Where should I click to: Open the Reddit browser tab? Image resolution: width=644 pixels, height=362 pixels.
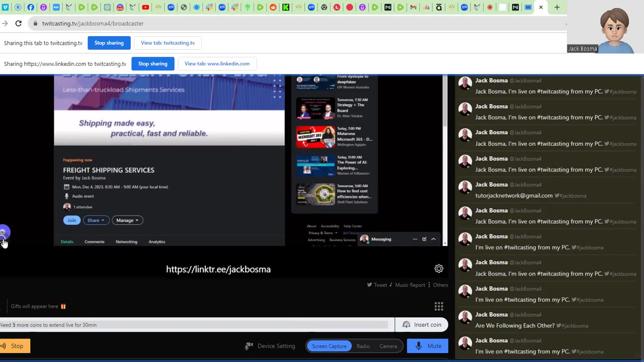point(273,8)
